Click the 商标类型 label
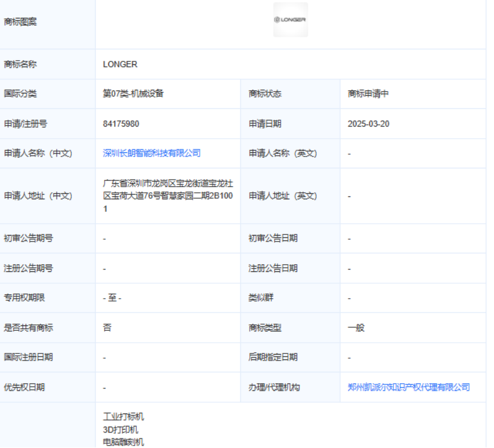494x448 pixels. pyautogui.click(x=265, y=328)
